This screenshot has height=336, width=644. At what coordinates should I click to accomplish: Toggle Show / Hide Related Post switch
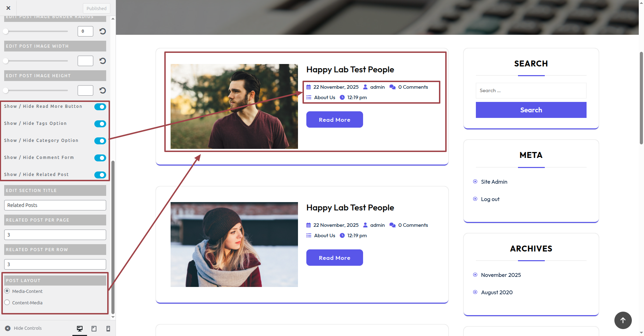[100, 175]
